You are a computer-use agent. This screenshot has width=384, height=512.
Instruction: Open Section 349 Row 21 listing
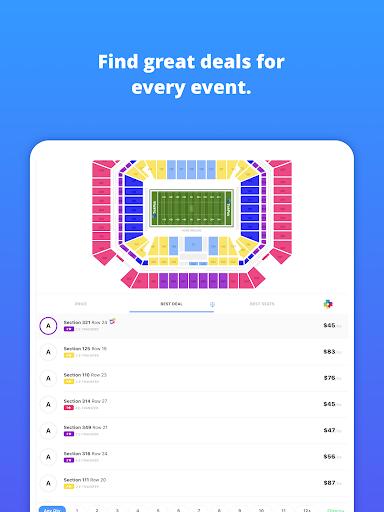point(193,430)
